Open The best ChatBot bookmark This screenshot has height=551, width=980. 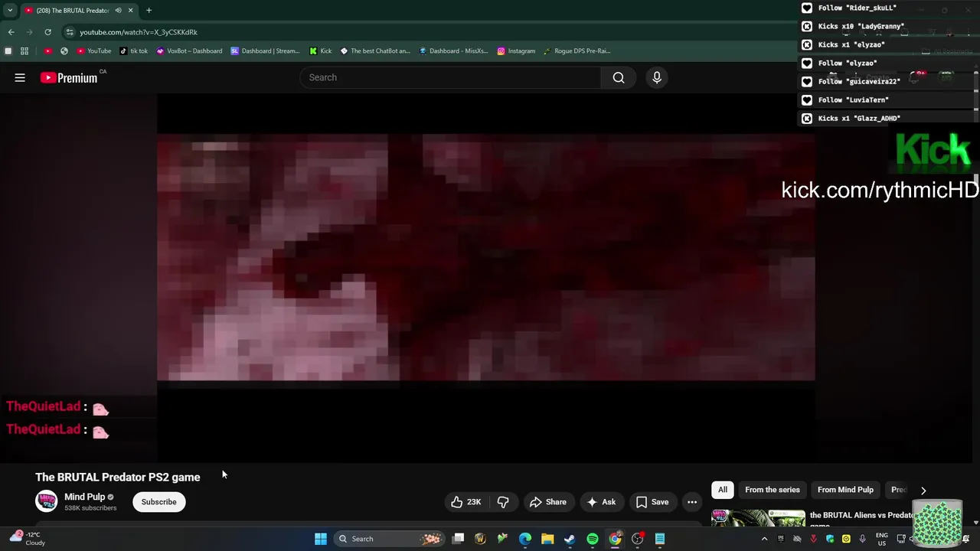pyautogui.click(x=375, y=51)
